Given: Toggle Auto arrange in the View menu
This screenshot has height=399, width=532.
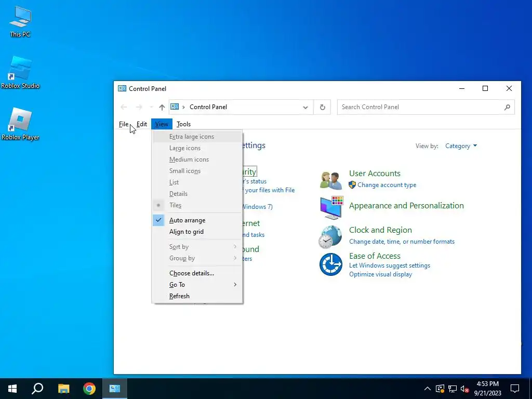Looking at the screenshot, I should click(x=197, y=220).
